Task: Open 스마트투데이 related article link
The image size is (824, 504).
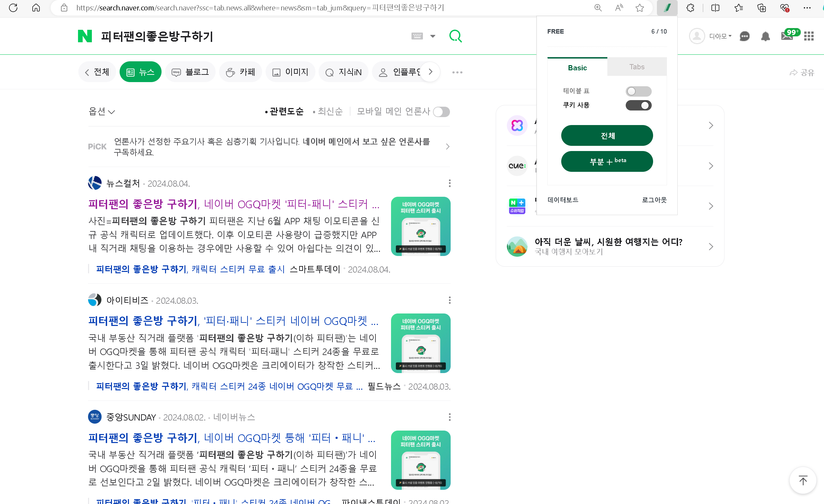Action: [x=190, y=269]
